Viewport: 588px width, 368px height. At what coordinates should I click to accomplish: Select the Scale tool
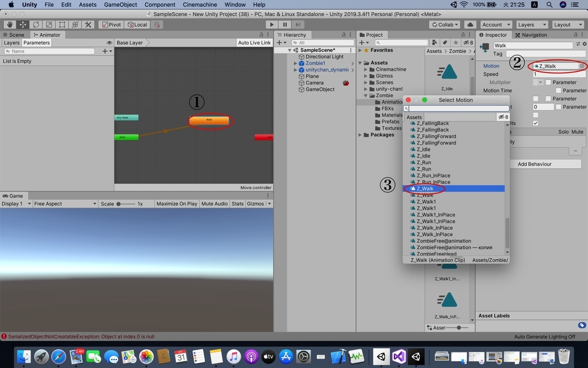click(49, 25)
